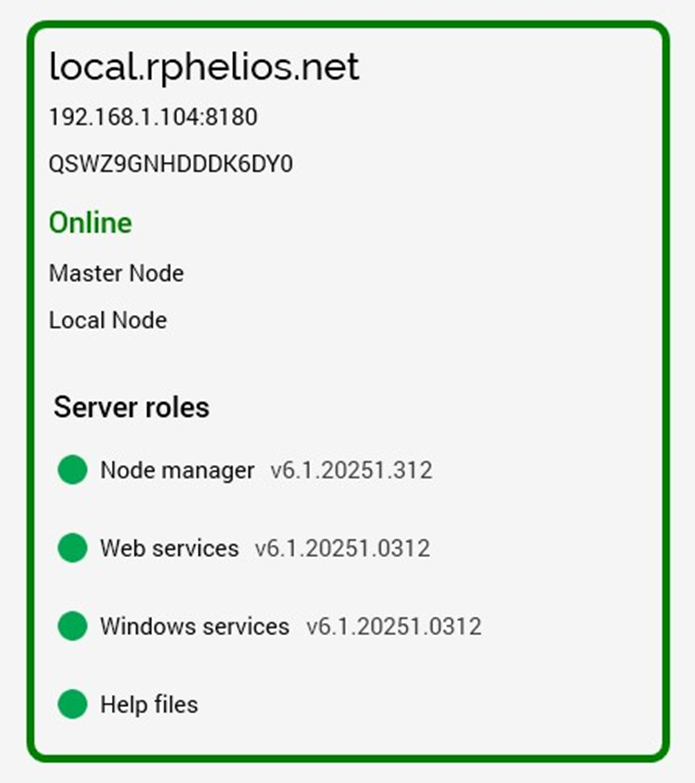
Task: Click the local.rphelios.net hostname title
Action: pyautogui.click(x=204, y=67)
